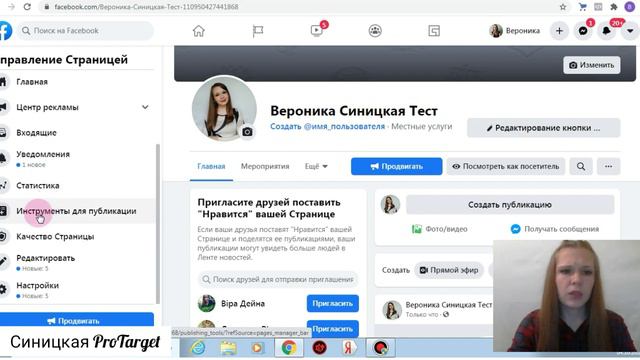Click the Создать @имя_пользователя link

pyautogui.click(x=327, y=127)
